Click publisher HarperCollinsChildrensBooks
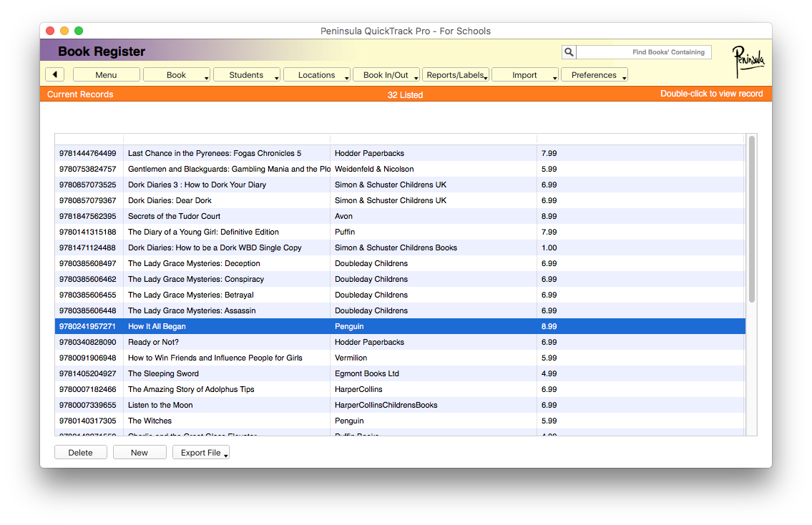Image resolution: width=812 pixels, height=525 pixels. 386,405
